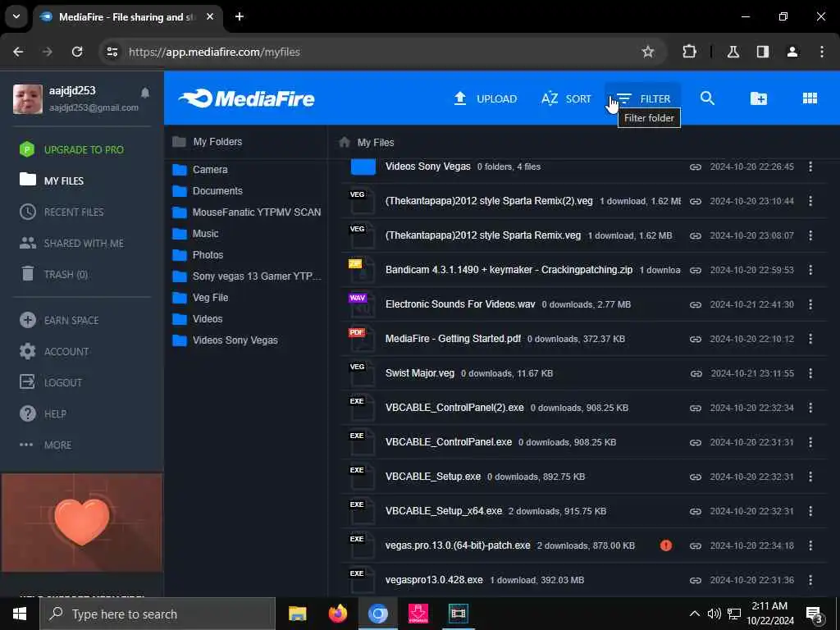Image resolution: width=840 pixels, height=630 pixels.
Task: Open Shared With Me section
Action: click(72, 243)
